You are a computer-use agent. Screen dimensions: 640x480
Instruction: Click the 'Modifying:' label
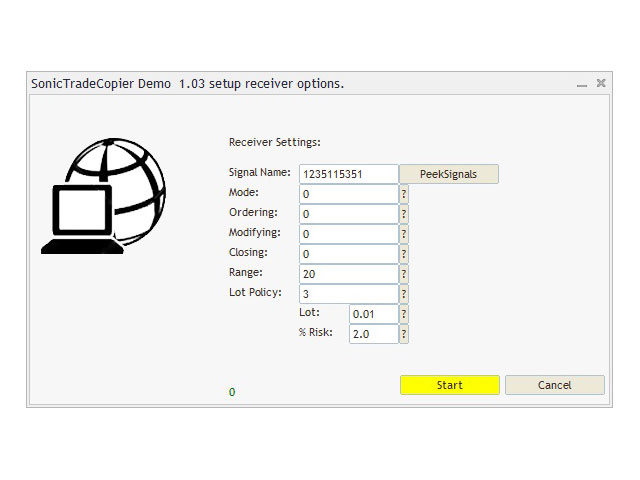click(255, 233)
